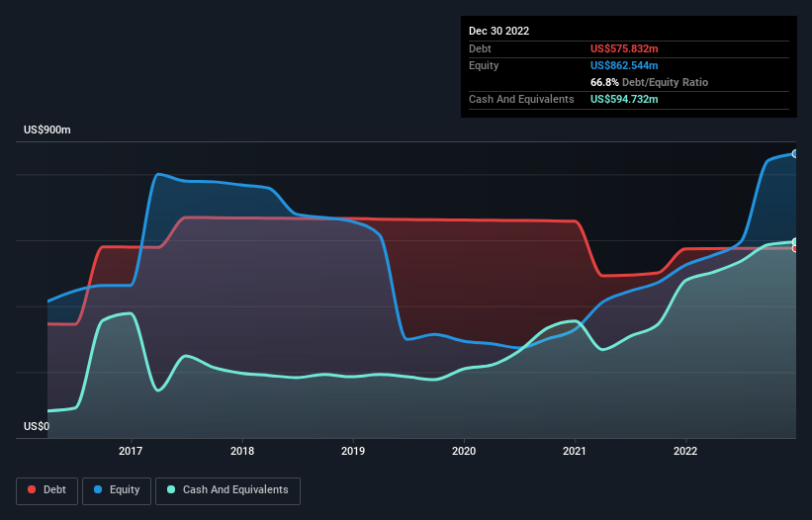Click the 2022 x-axis label
This screenshot has height=520, width=812.
tap(685, 451)
